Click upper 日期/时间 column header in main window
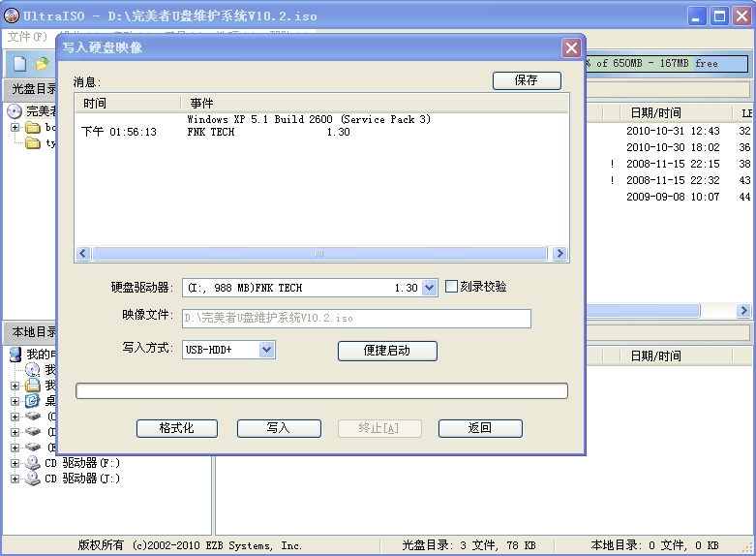Screen dimensions: 756x556 coord(675,113)
